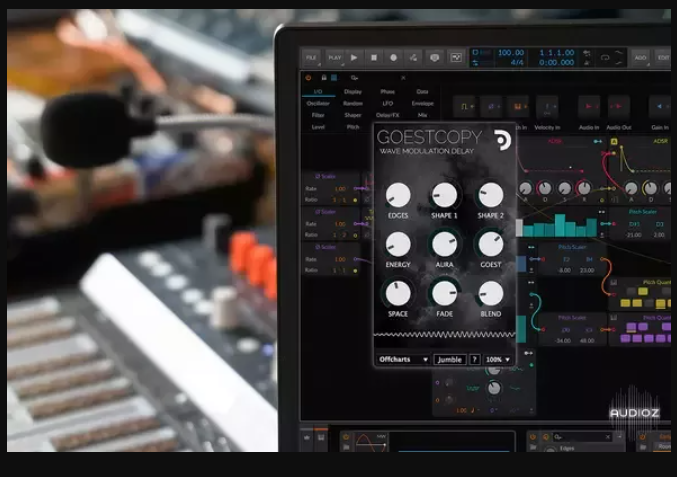
Task: Select the Phase module category
Action: [x=387, y=92]
